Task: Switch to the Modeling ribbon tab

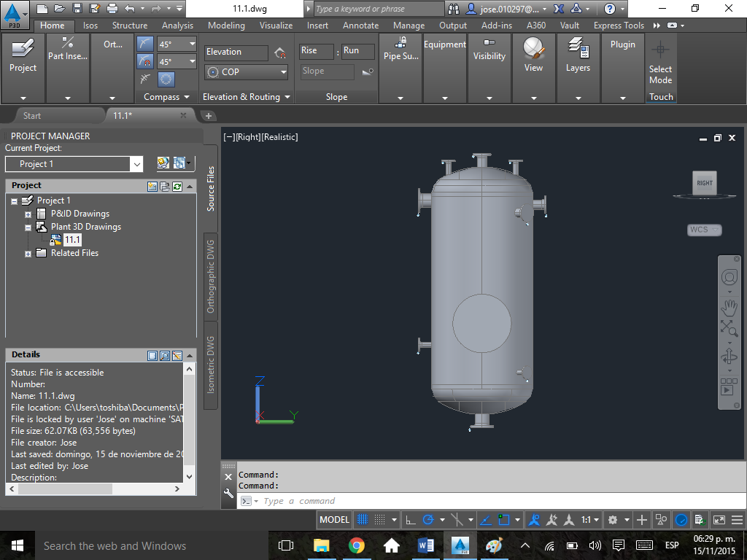Action: pyautogui.click(x=226, y=26)
